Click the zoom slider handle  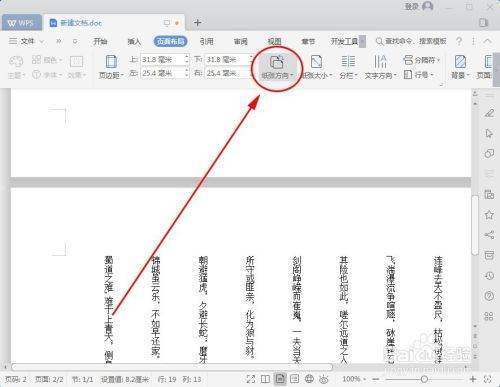[424, 379]
